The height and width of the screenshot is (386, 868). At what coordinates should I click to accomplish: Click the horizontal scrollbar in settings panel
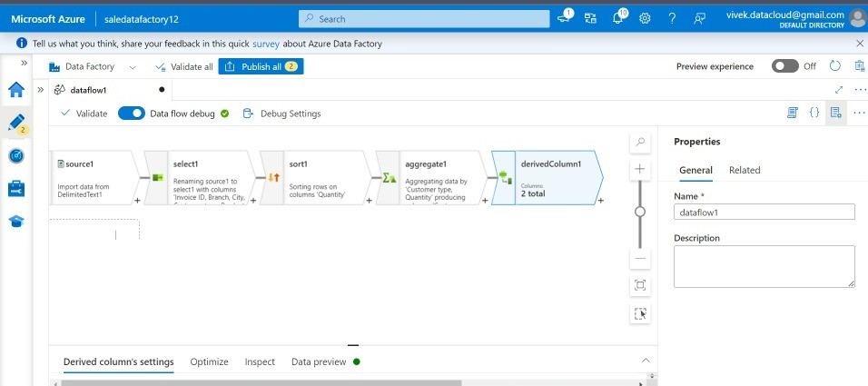coord(261,382)
